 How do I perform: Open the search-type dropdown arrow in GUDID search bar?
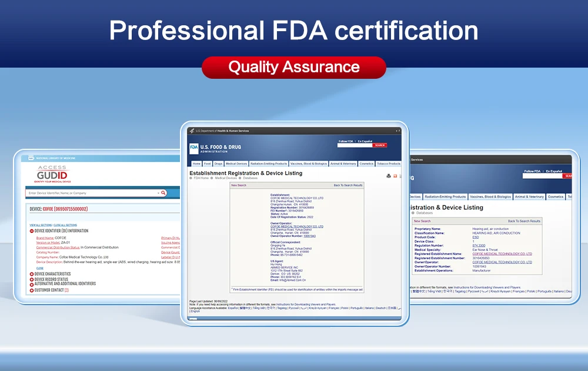point(158,193)
